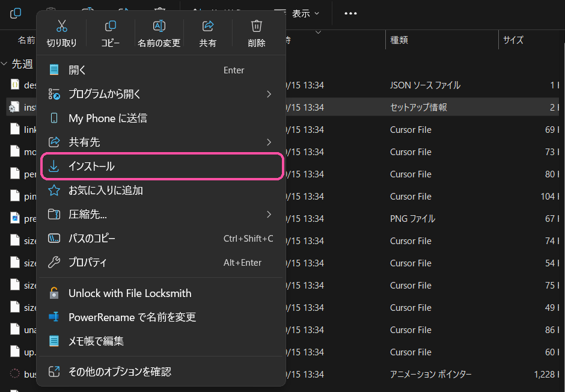
Task: Click the animated cursor file icon
Action: click(15, 373)
